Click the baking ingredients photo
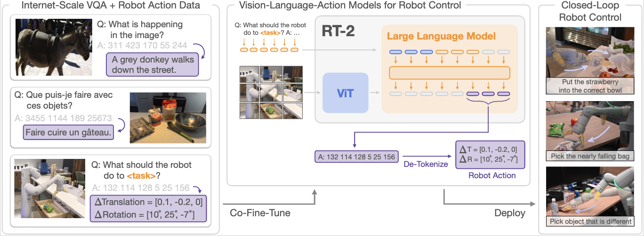644x236 pixels. click(168, 118)
